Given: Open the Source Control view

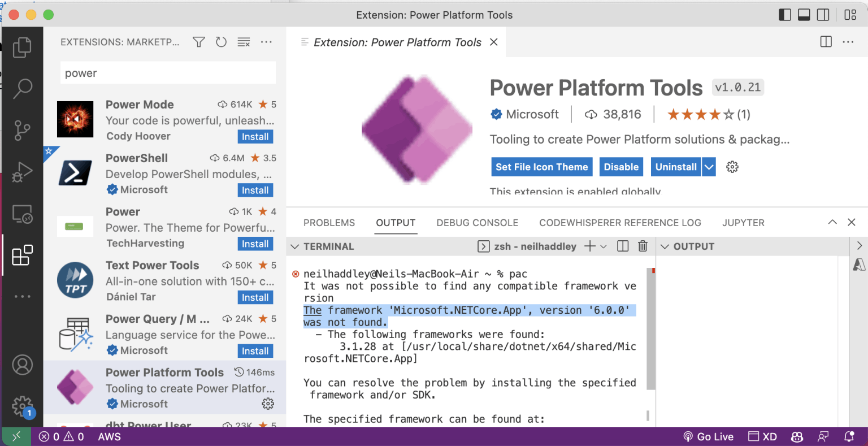Looking at the screenshot, I should click(22, 130).
